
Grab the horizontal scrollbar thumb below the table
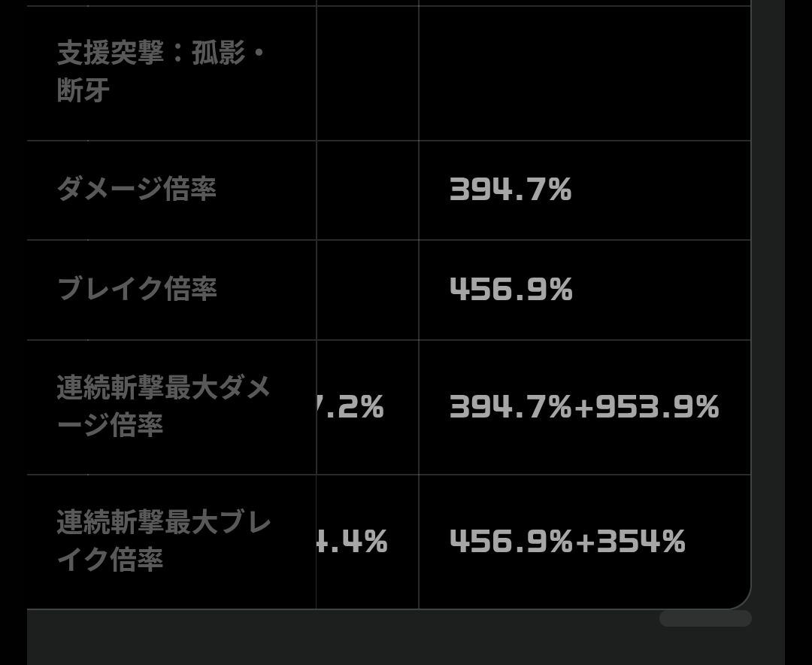coord(704,618)
